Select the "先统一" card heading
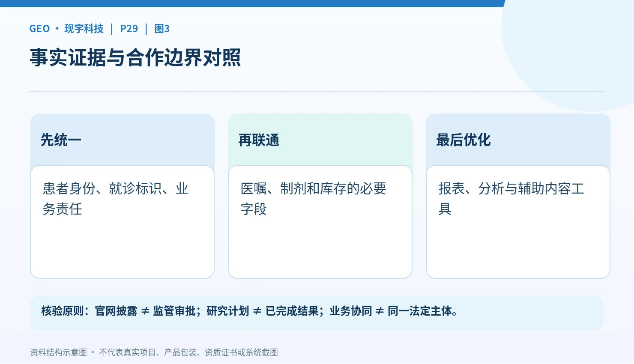 (61, 140)
